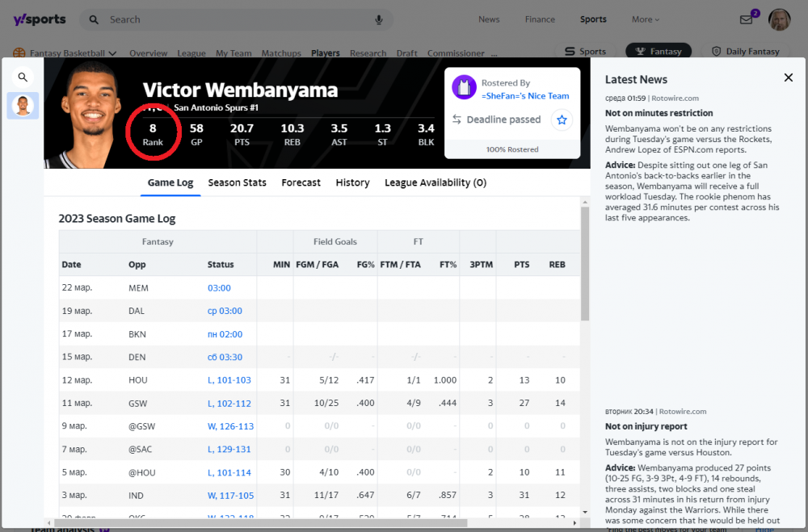Click in the Yahoo search field

click(234, 19)
